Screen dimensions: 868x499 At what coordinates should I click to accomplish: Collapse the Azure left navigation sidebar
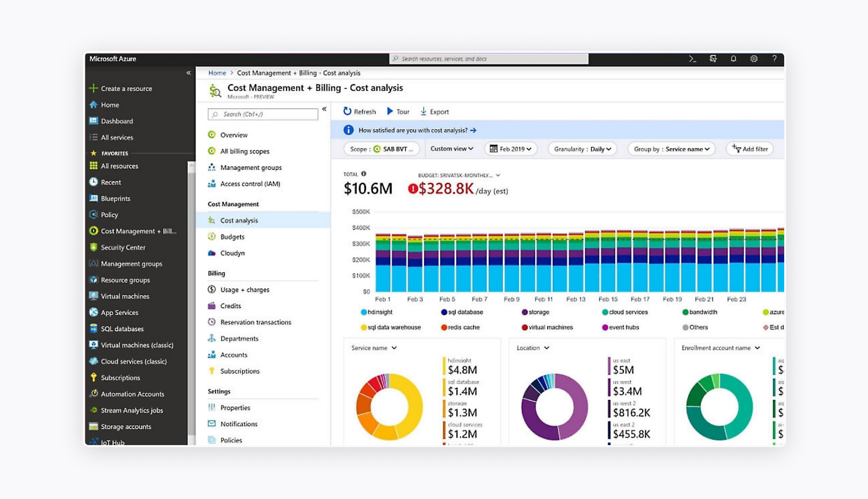point(189,73)
